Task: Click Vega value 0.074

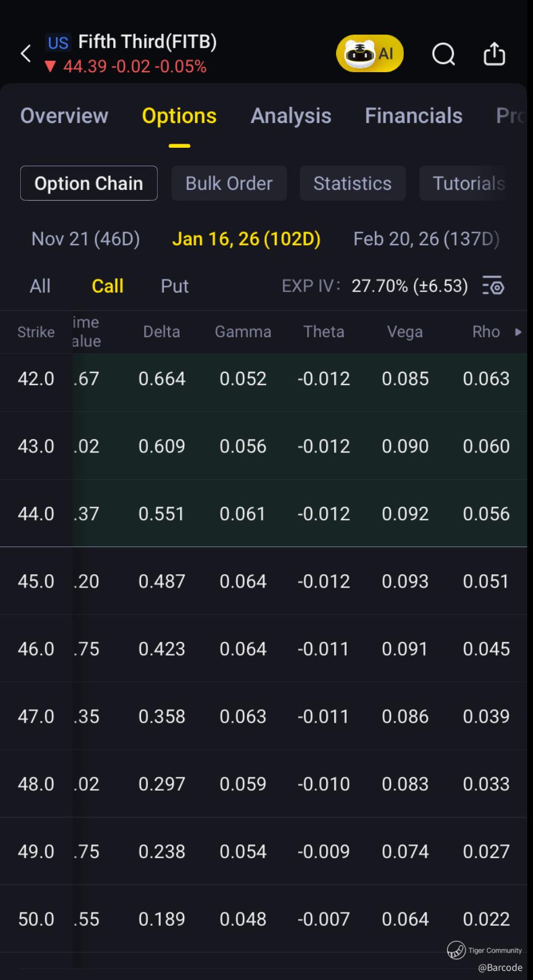Action: (x=405, y=851)
